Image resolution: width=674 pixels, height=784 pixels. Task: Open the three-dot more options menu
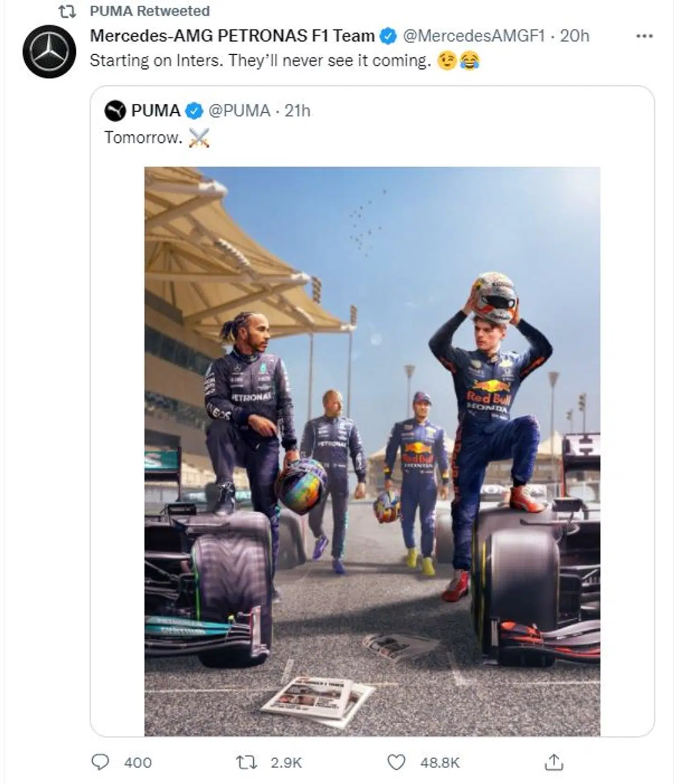pyautogui.click(x=644, y=36)
